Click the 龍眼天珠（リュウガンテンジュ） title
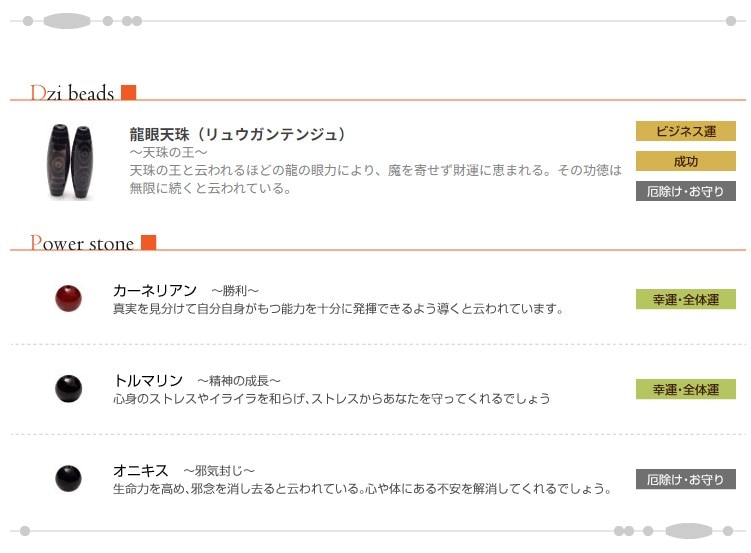The height and width of the screenshot is (553, 751). 238,133
